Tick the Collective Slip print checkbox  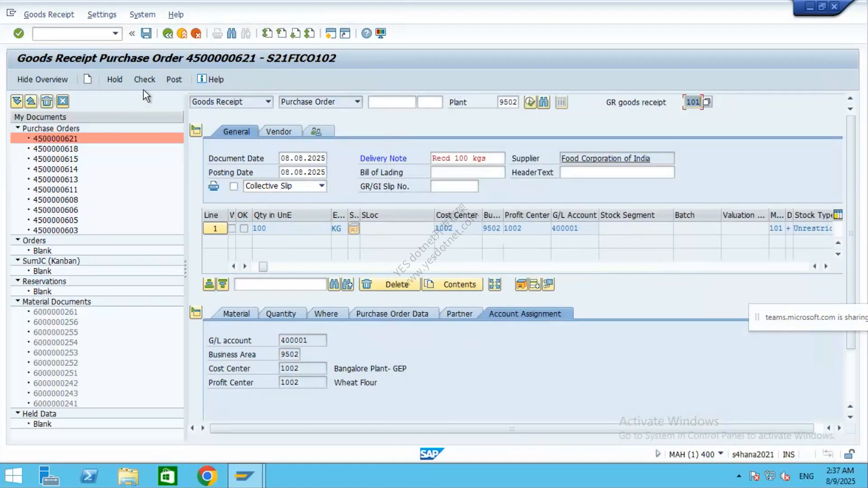pyautogui.click(x=234, y=187)
